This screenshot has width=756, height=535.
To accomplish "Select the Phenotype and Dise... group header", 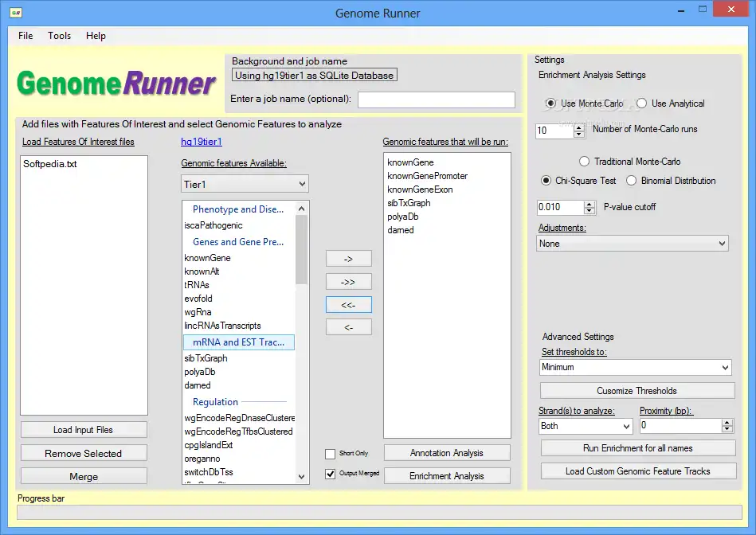I will (238, 209).
